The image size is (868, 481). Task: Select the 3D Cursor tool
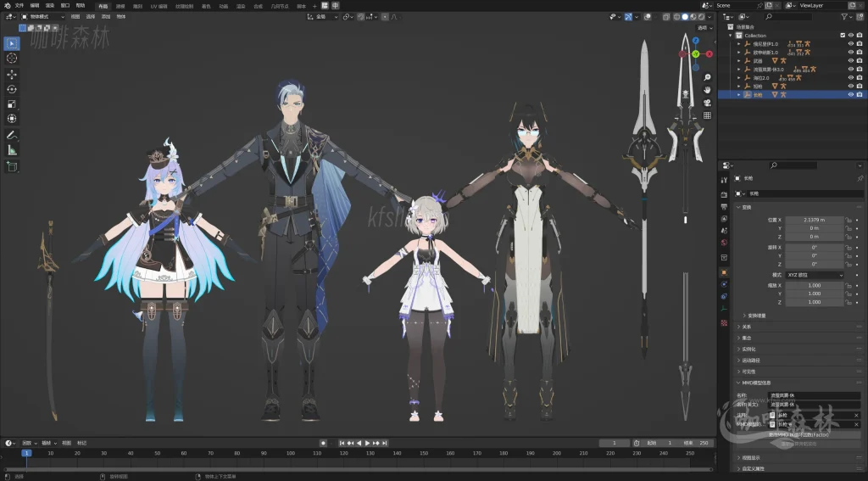(x=12, y=59)
